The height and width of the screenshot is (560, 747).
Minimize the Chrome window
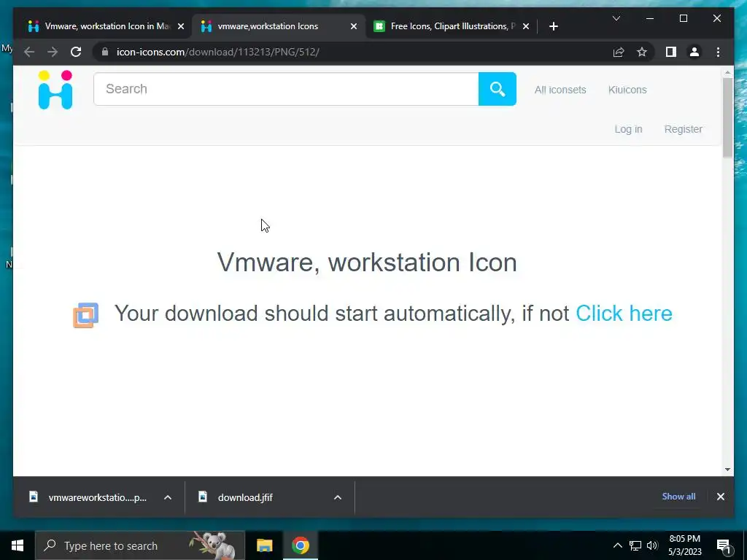pos(650,18)
